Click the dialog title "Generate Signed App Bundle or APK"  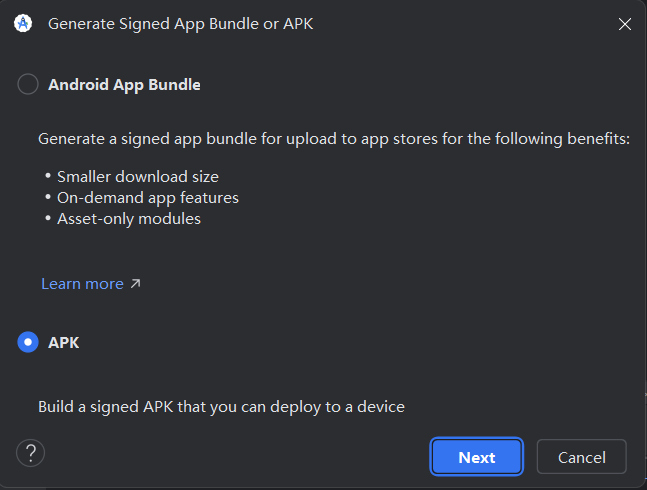(x=180, y=24)
